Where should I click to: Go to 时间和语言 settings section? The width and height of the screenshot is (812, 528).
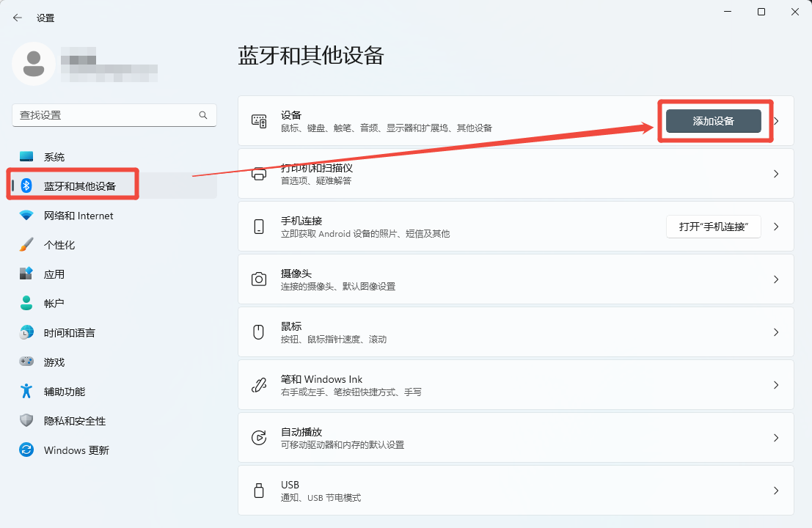click(69, 333)
